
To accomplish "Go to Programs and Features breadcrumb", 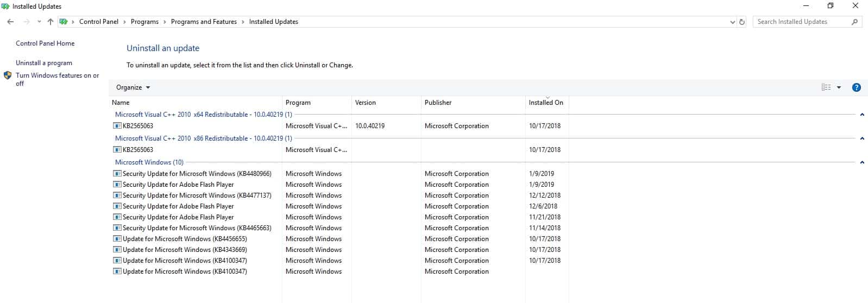I will point(204,22).
